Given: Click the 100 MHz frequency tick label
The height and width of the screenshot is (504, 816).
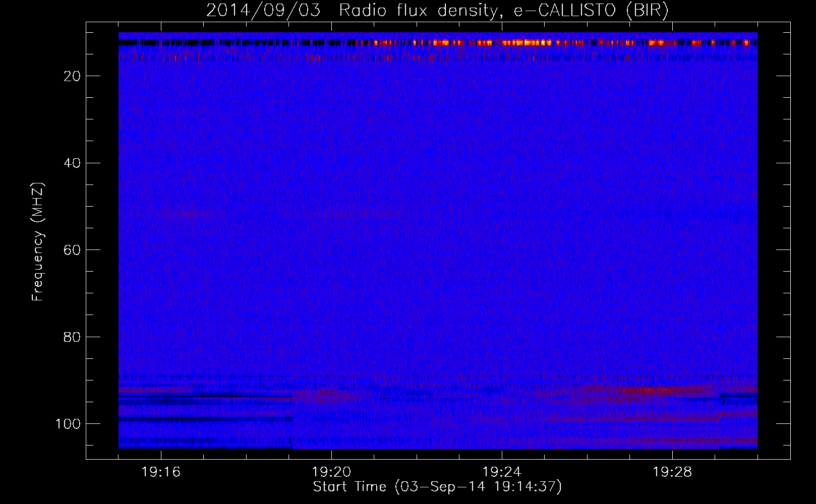Looking at the screenshot, I should tap(68, 424).
